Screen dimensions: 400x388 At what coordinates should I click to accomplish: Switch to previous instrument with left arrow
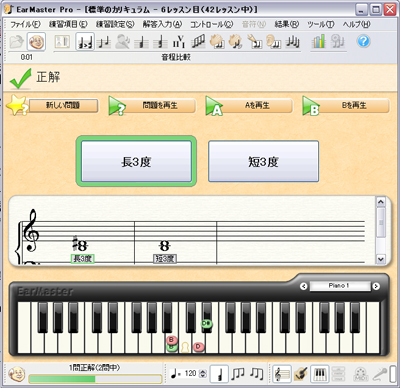303,286
